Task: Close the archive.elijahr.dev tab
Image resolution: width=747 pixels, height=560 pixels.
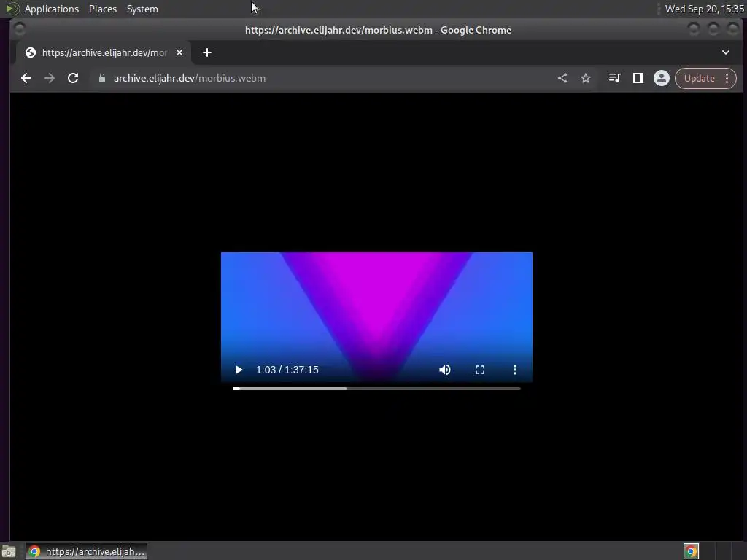Action: pyautogui.click(x=179, y=52)
